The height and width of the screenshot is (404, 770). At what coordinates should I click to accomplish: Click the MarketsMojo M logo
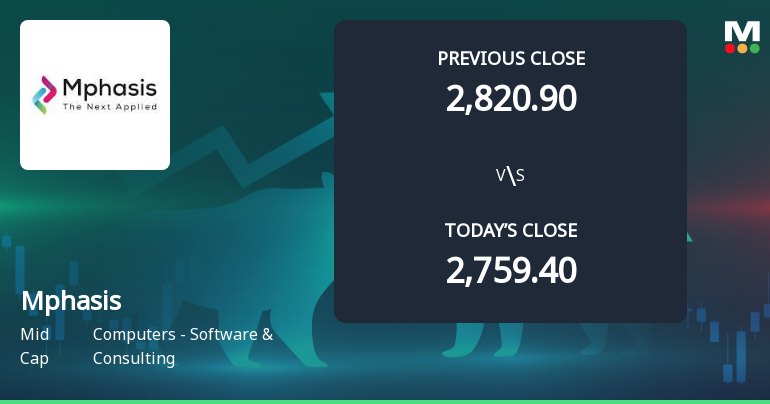pyautogui.click(x=742, y=30)
